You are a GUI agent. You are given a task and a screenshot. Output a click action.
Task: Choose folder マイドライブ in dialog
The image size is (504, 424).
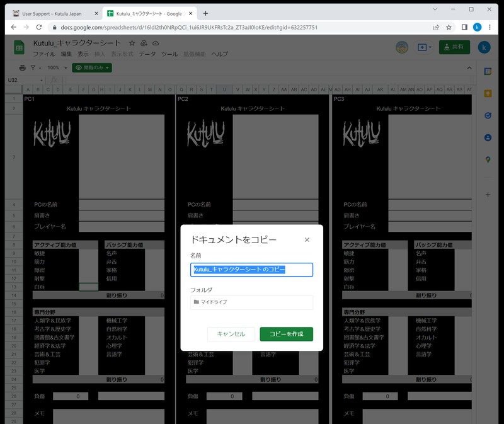[x=251, y=302]
